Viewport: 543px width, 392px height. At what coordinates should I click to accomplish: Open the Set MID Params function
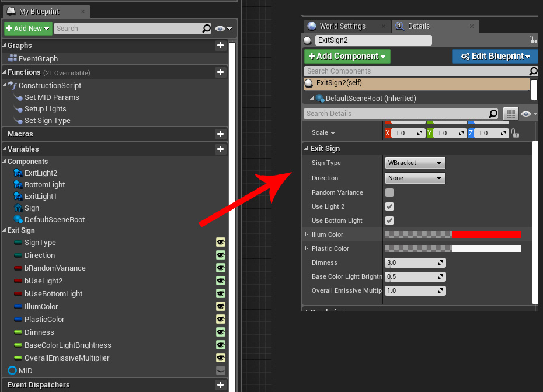point(51,97)
